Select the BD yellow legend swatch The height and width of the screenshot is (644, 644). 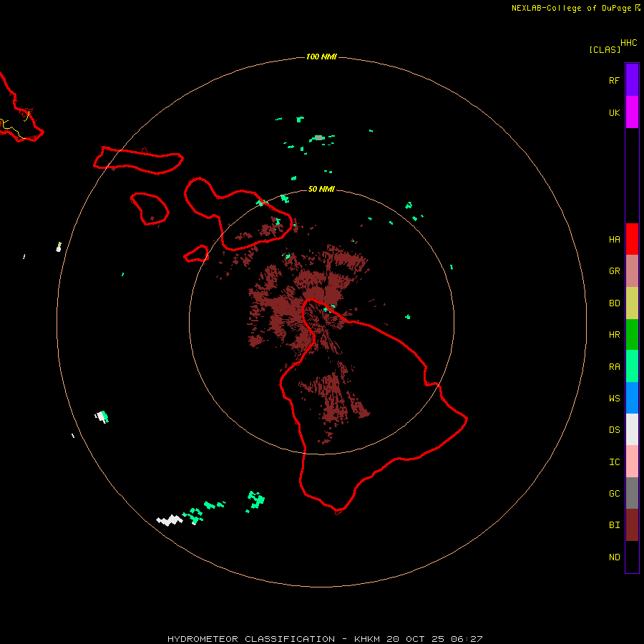[x=632, y=303]
